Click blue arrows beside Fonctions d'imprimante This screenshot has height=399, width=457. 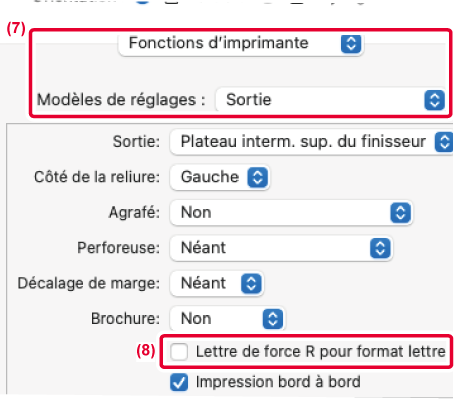tap(351, 44)
